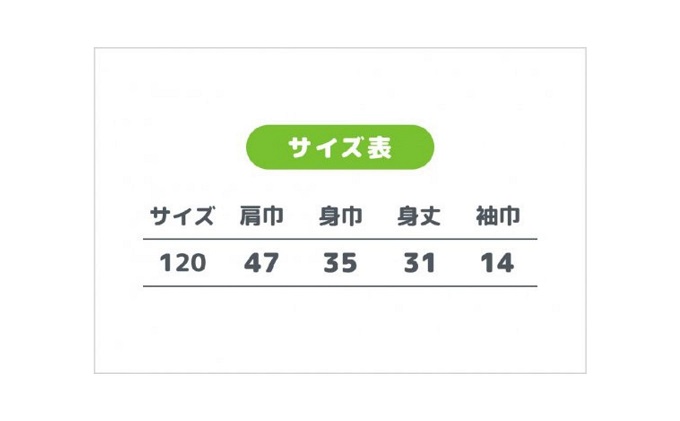Select the 身丈 column header
Screen dimensions: 680x421
419,216
